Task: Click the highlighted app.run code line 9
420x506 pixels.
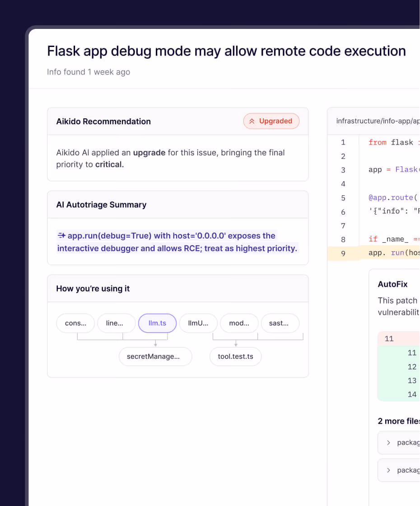Action: click(x=373, y=253)
